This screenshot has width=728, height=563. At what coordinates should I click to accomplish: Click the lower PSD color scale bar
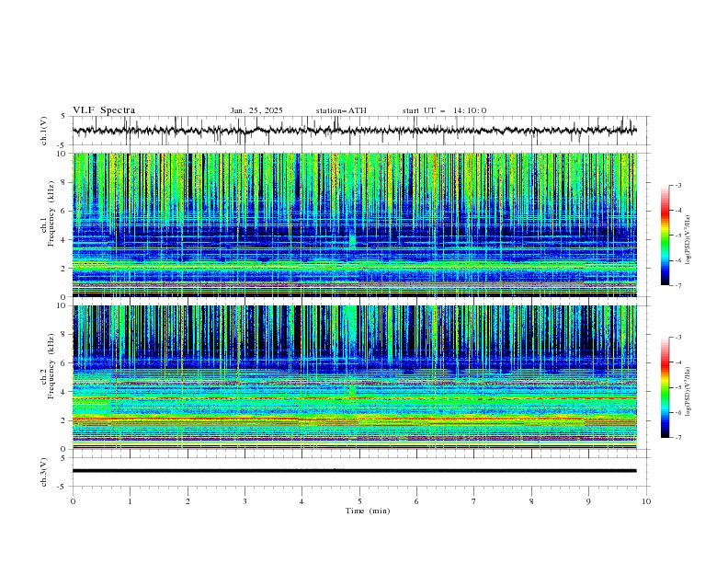pyautogui.click(x=665, y=387)
